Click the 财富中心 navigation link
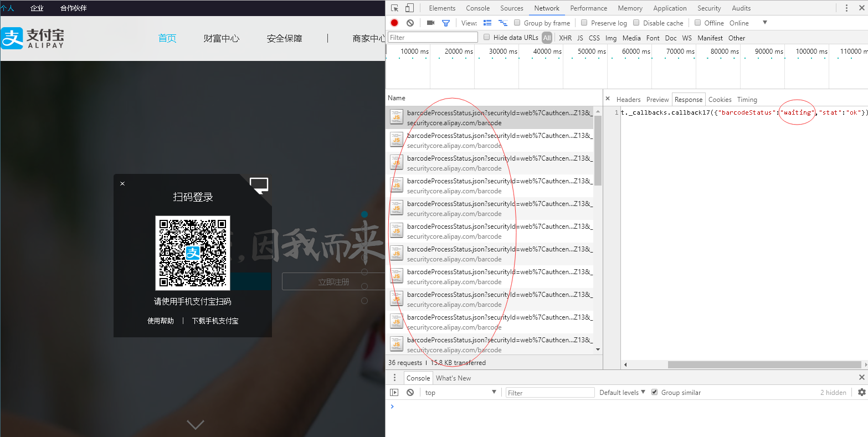 [222, 38]
